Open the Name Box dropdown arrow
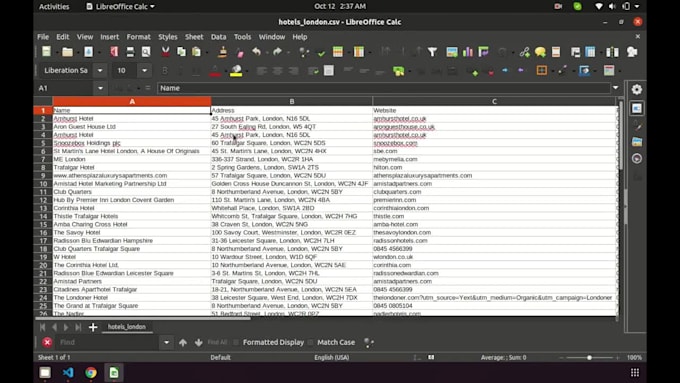 (x=100, y=88)
